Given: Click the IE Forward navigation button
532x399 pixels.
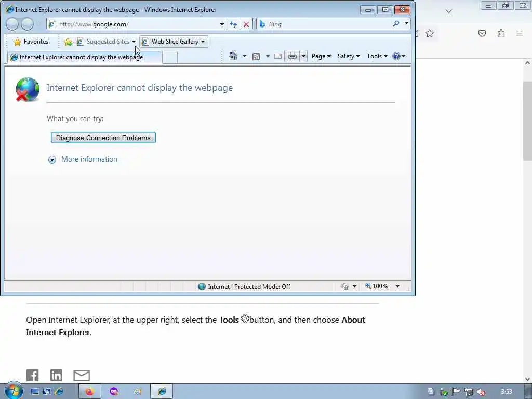Looking at the screenshot, I should click(28, 24).
